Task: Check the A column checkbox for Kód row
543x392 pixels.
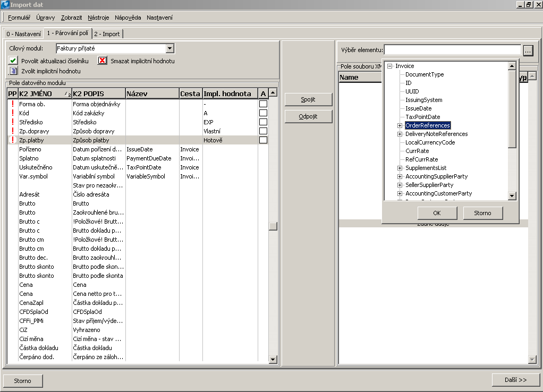Action: 263,113
